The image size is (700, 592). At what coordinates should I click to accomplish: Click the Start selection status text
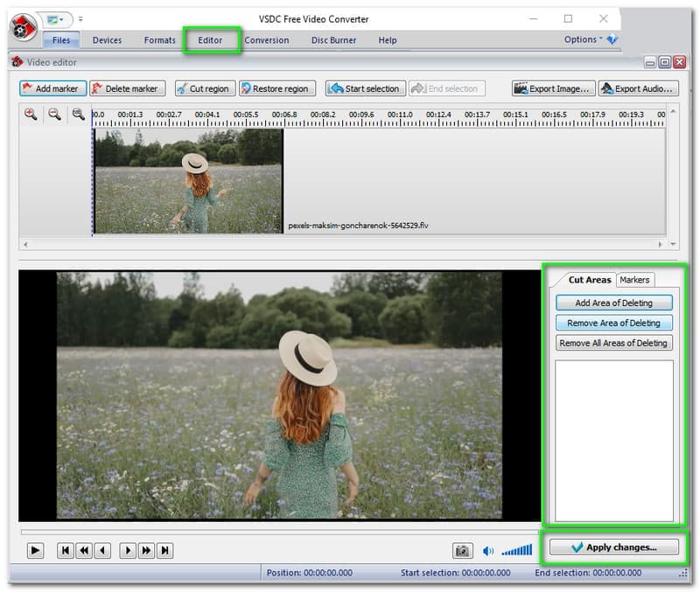pyautogui.click(x=455, y=573)
